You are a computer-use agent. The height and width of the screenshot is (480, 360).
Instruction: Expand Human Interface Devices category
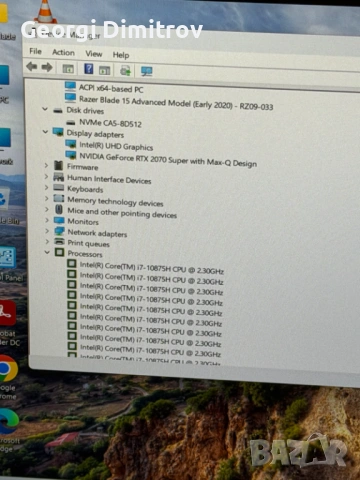point(46,176)
